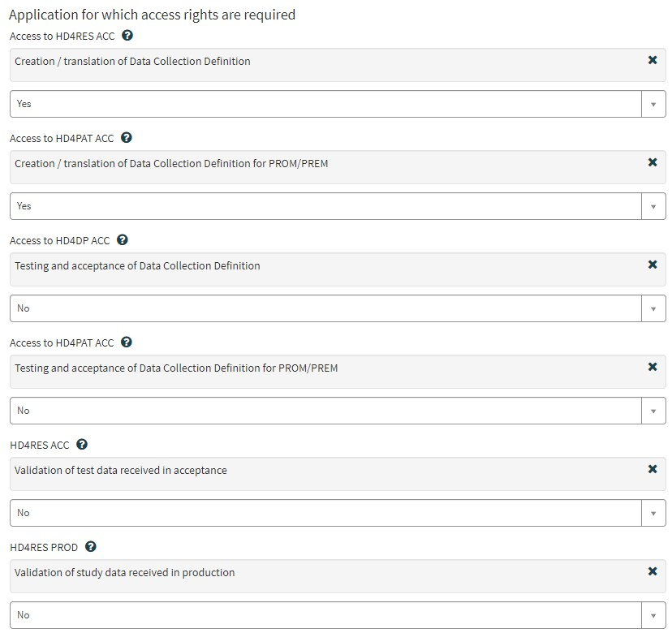Click help icon beside first 'Access to HD4RES ACC'

click(127, 36)
